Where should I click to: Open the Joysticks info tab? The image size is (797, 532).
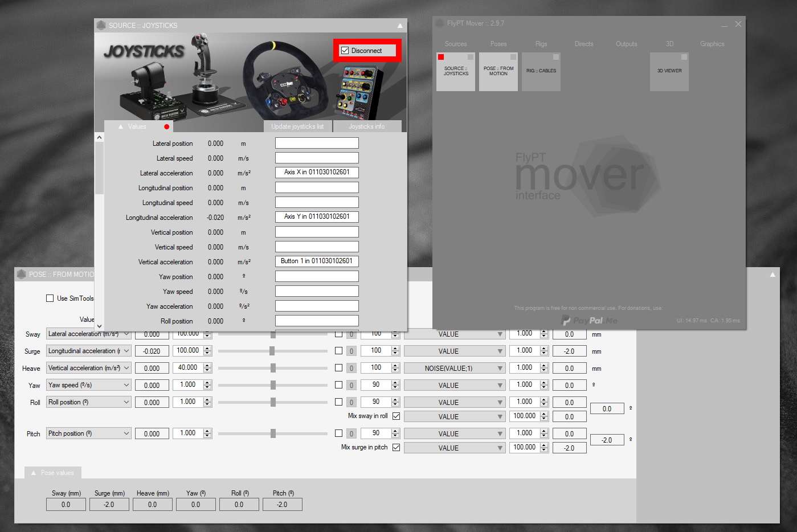pos(367,126)
